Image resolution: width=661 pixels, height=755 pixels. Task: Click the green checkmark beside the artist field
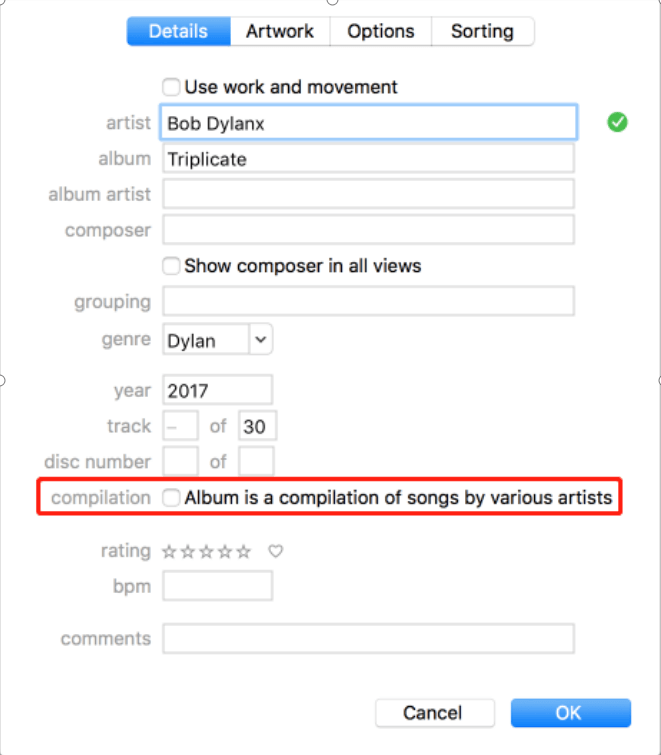618,123
